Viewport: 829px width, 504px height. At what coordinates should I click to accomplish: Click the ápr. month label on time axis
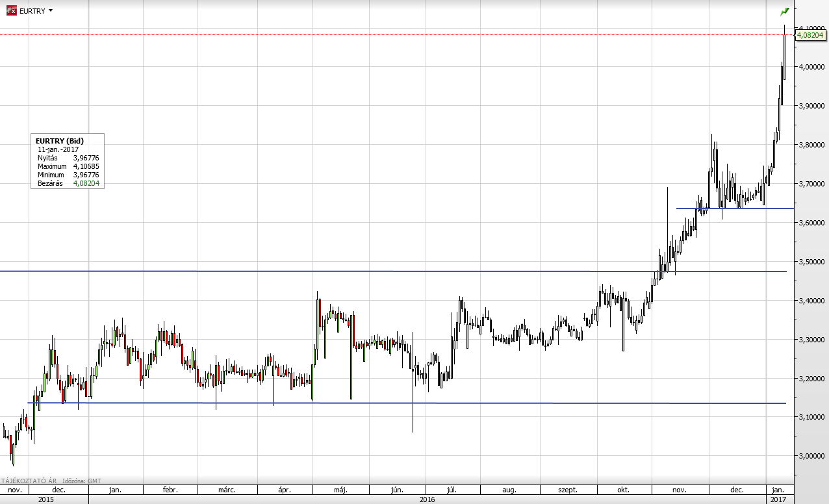[x=283, y=490]
